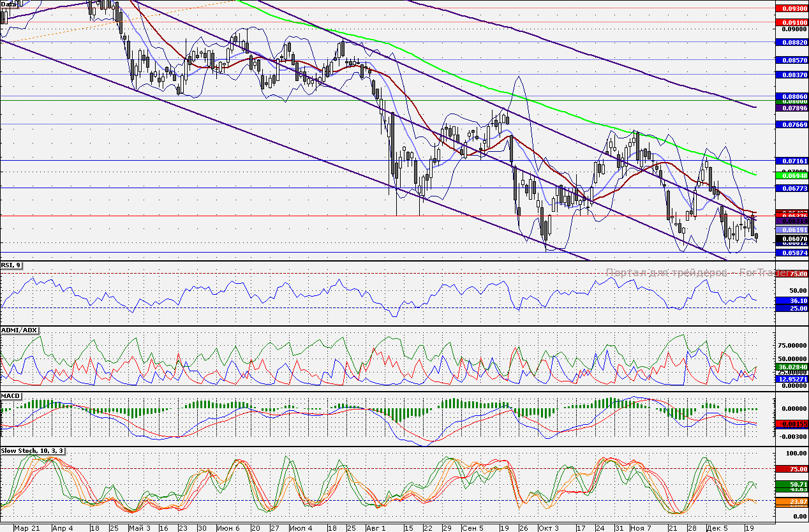The image size is (809, 532).
Task: Click the Дек 5 date on time axis
Action: tap(718, 528)
